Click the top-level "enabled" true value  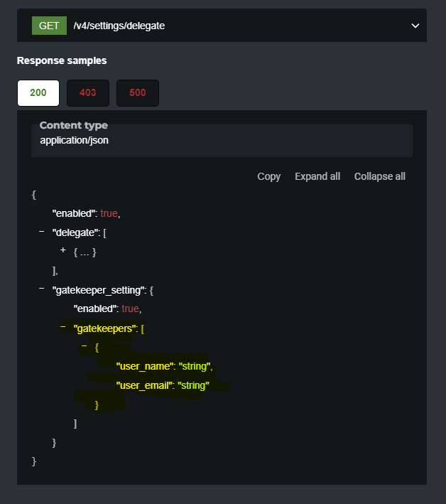click(x=109, y=213)
